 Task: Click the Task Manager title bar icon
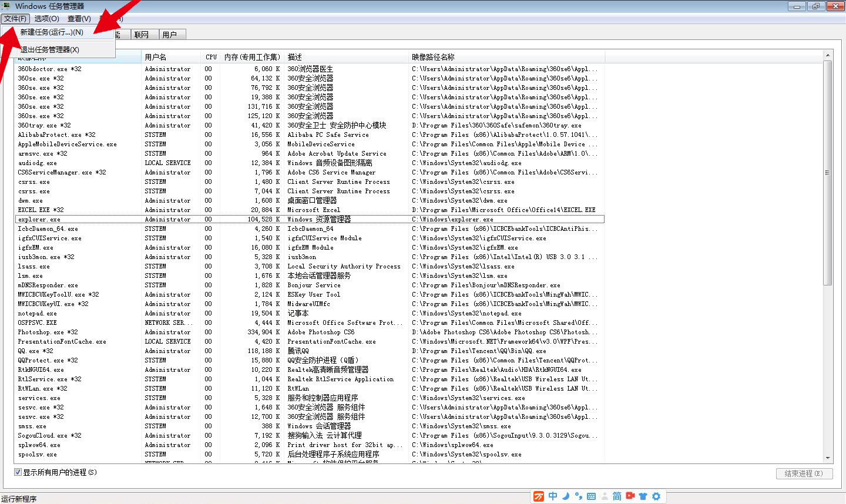point(6,6)
